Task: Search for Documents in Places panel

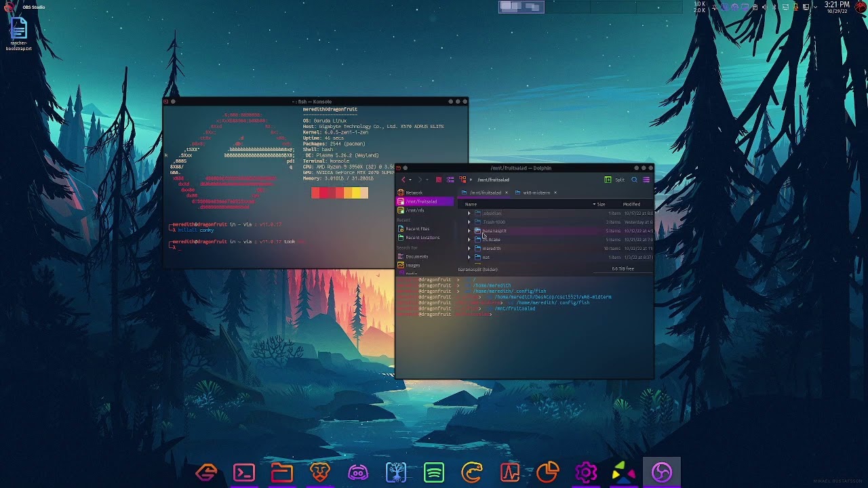Action: coord(425,256)
